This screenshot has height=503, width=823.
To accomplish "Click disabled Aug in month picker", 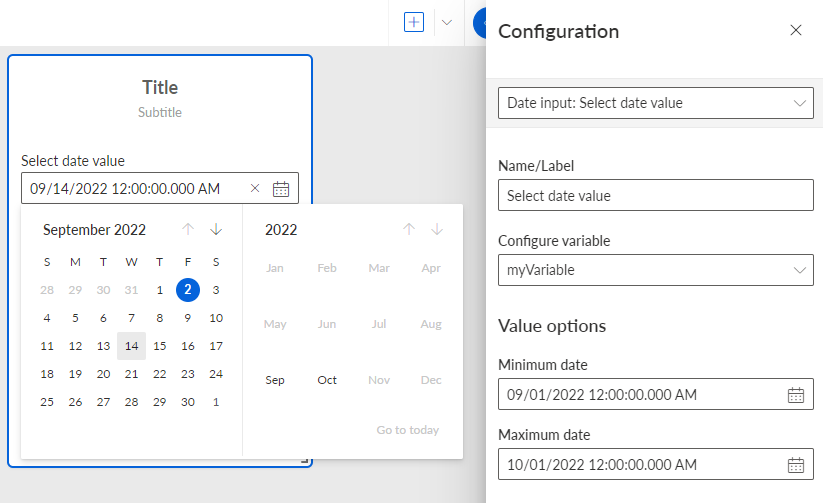I will click(431, 324).
